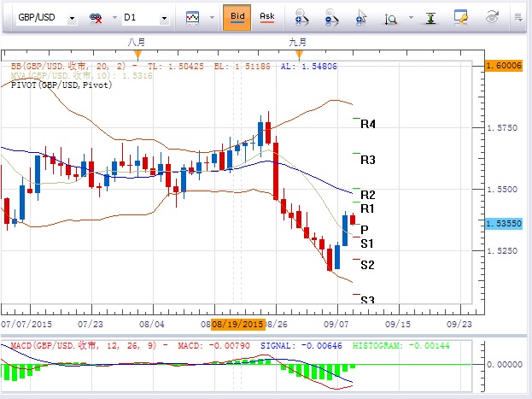Select the PIVOT(GBP/USD, Pivot) indicator label
Image resolution: width=532 pixels, height=399 pixels.
click(61, 85)
